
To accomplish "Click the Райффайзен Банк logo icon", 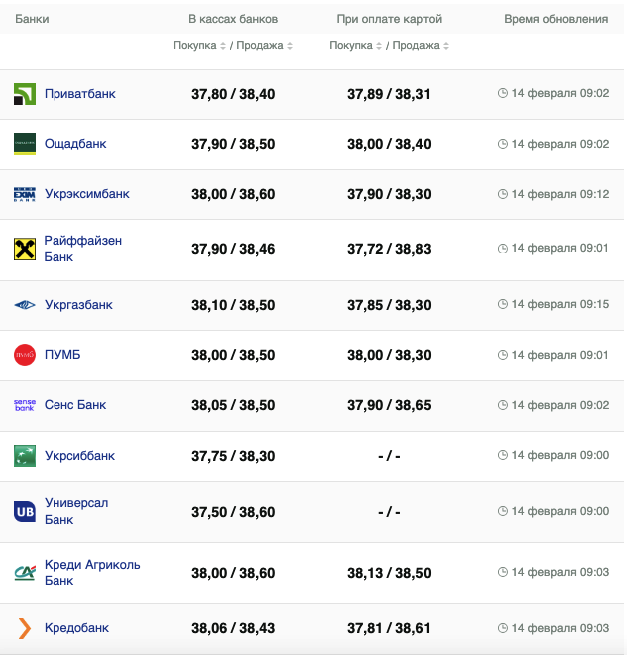I will (x=25, y=249).
